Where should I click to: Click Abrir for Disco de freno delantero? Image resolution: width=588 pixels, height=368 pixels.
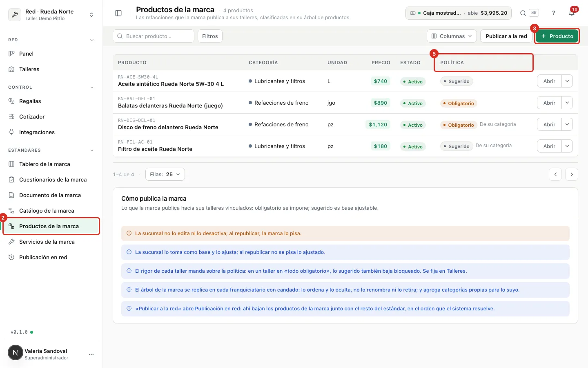pos(549,124)
